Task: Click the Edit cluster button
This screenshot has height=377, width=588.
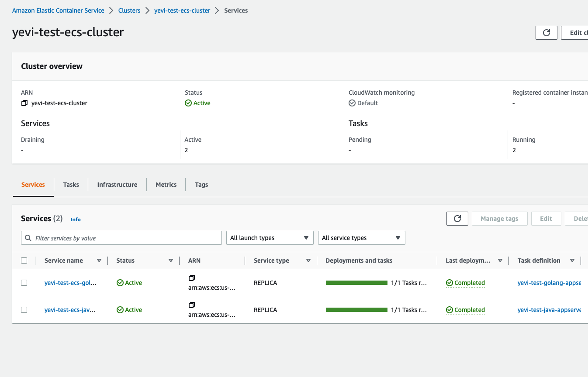Action: click(x=575, y=33)
